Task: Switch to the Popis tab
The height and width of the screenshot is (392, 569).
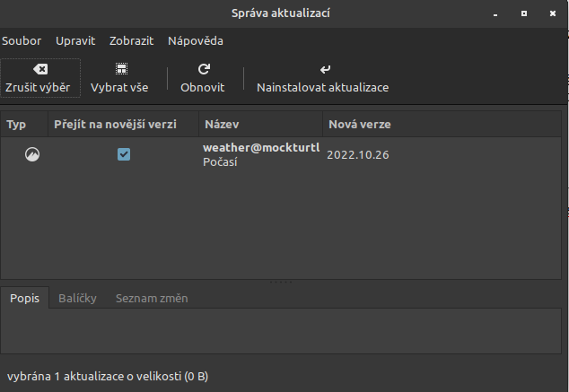Action: (24, 298)
